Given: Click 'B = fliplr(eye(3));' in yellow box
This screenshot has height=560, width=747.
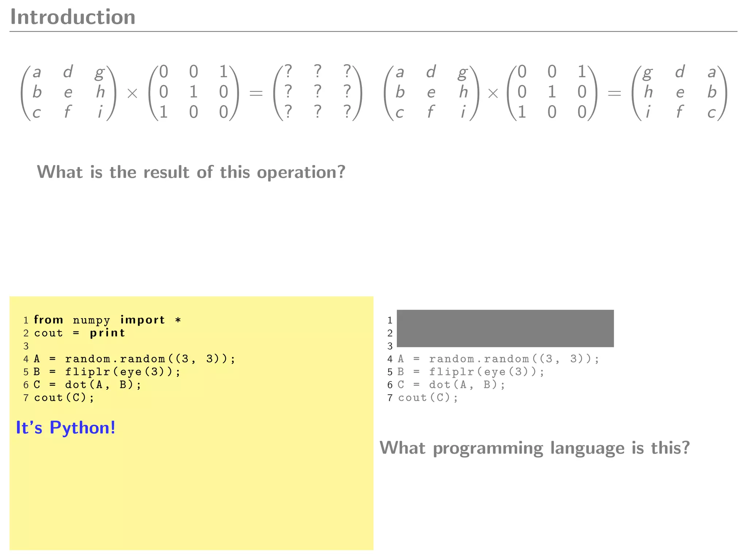Looking at the screenshot, I should click(107, 372).
